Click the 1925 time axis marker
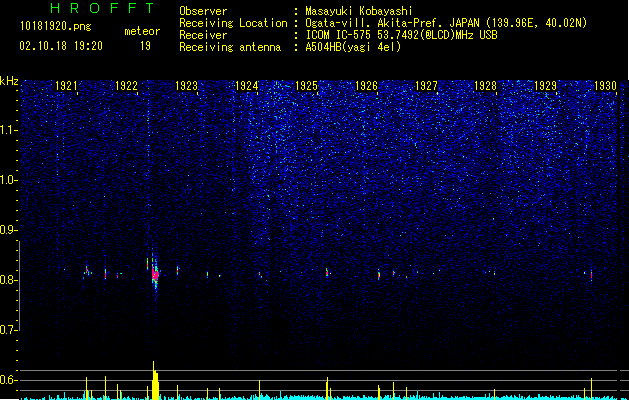Viewport: 629px width, 400px height. (306, 85)
